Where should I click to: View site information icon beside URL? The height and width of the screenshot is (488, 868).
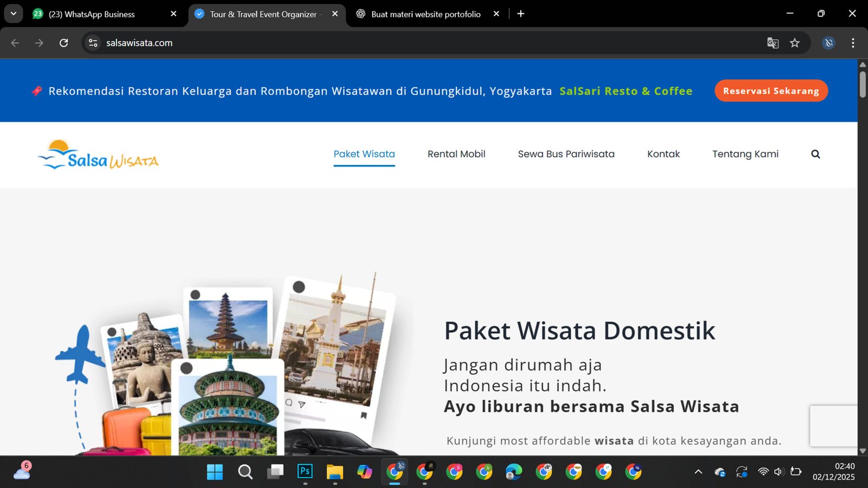[x=93, y=43]
